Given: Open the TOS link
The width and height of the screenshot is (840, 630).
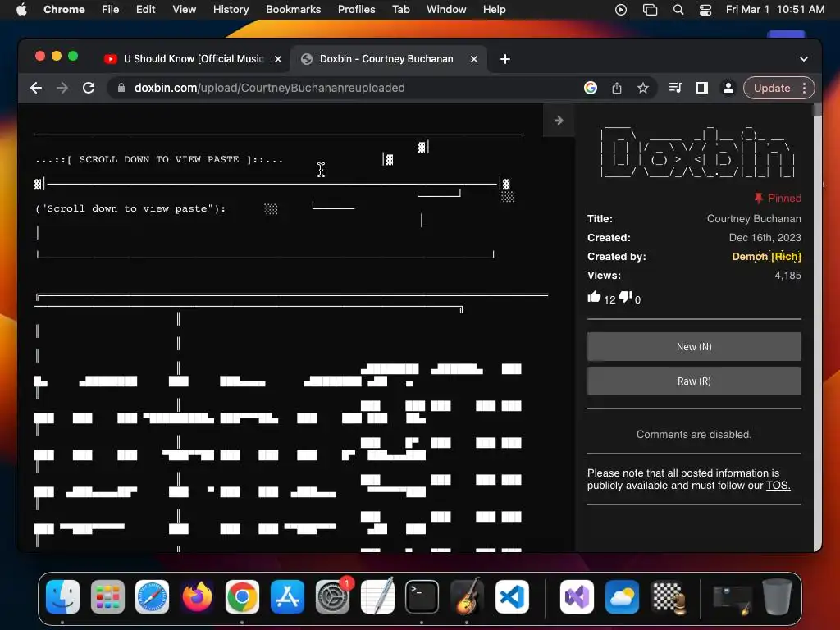Looking at the screenshot, I should click(x=778, y=486).
